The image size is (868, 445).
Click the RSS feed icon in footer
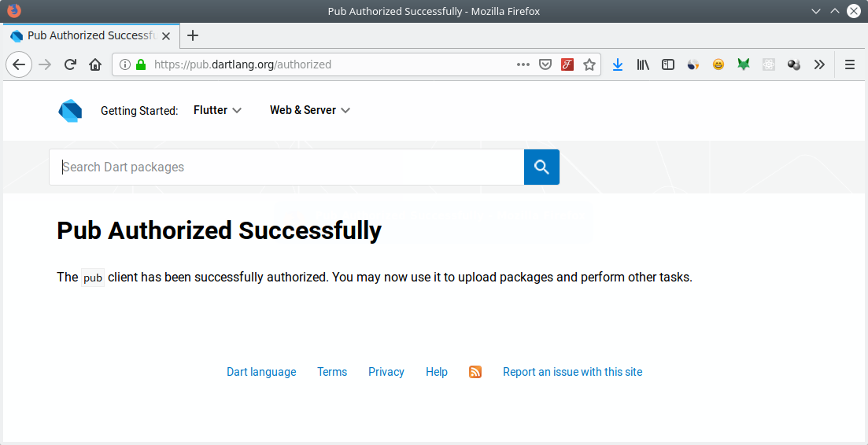click(x=475, y=372)
